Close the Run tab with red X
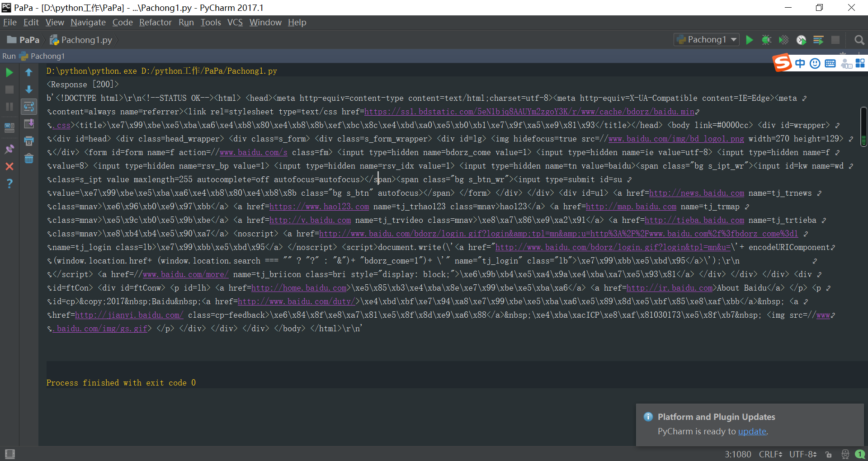Screen dimensions: 868x461 tap(9, 166)
